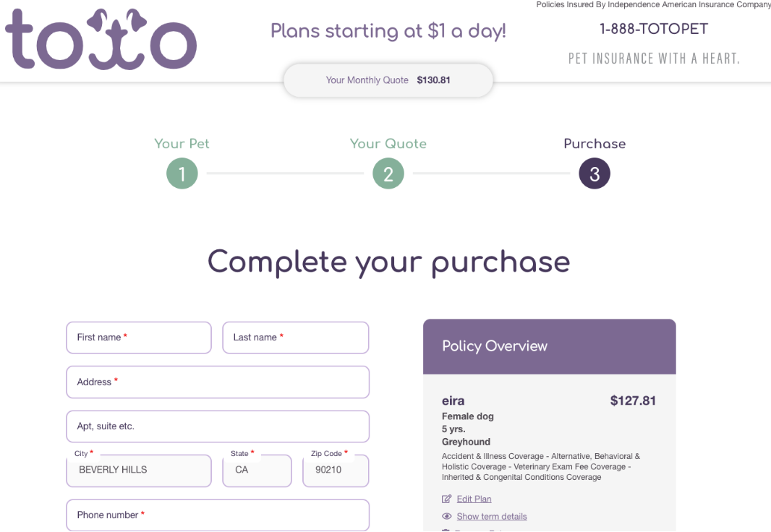Click the Apt, suite etc. field
Screen dimensions: 771x532
click(218, 426)
